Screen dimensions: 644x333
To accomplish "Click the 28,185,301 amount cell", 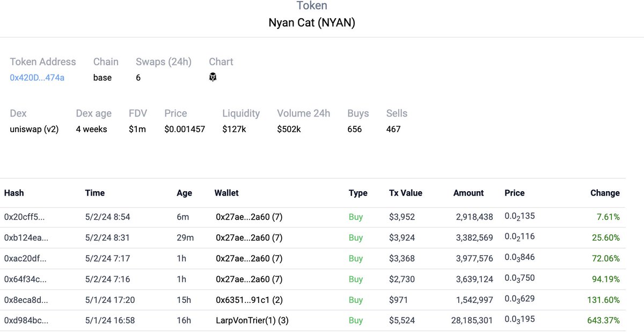I will pos(472,321).
